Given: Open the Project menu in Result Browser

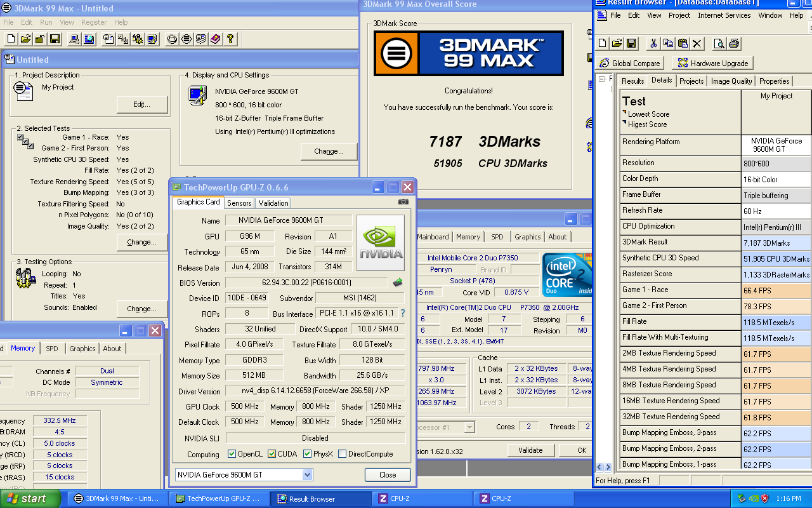Looking at the screenshot, I should [679, 15].
